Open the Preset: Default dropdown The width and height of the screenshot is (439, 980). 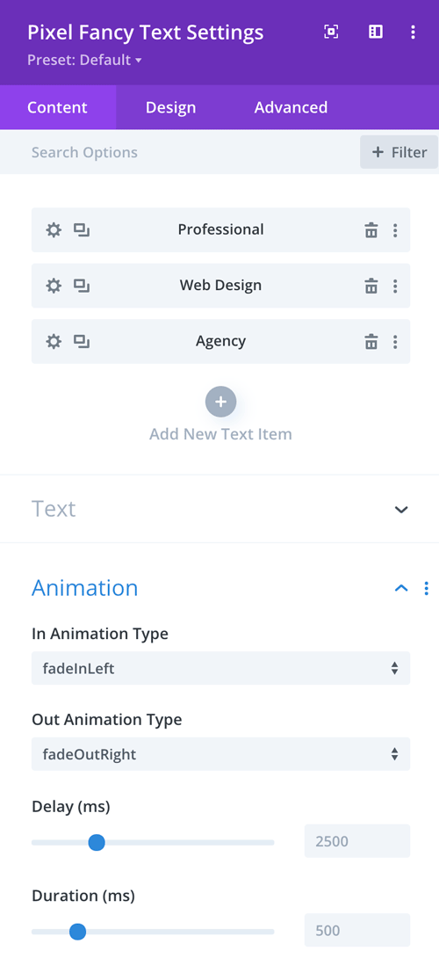click(85, 60)
